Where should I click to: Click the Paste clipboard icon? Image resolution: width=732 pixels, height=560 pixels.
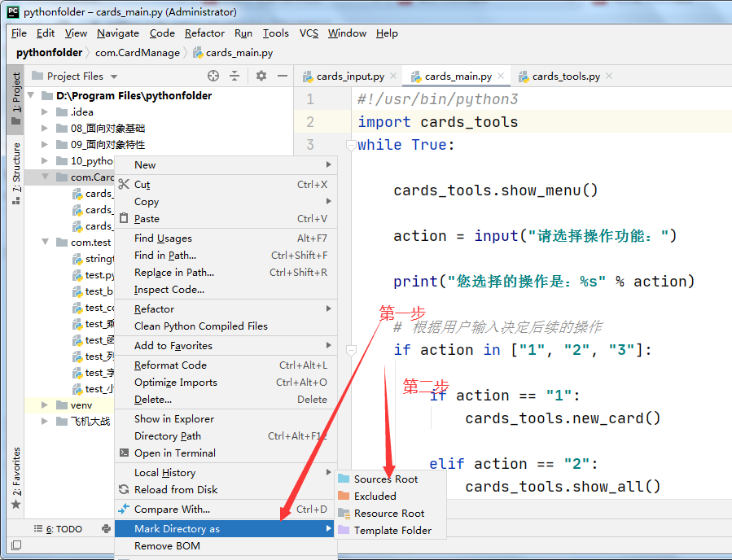[x=124, y=218]
